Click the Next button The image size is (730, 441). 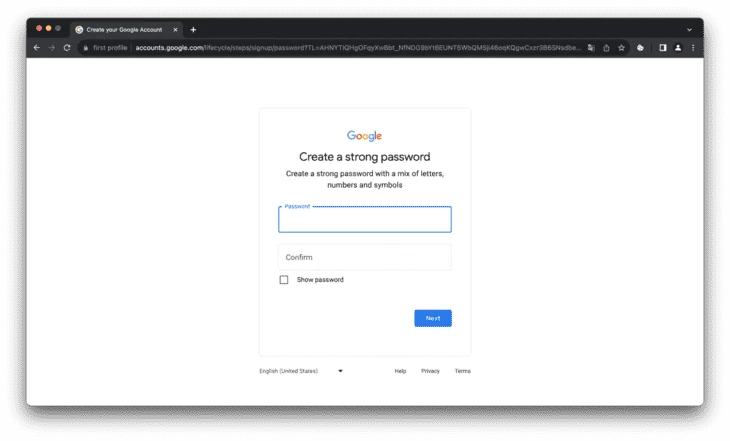coord(433,318)
